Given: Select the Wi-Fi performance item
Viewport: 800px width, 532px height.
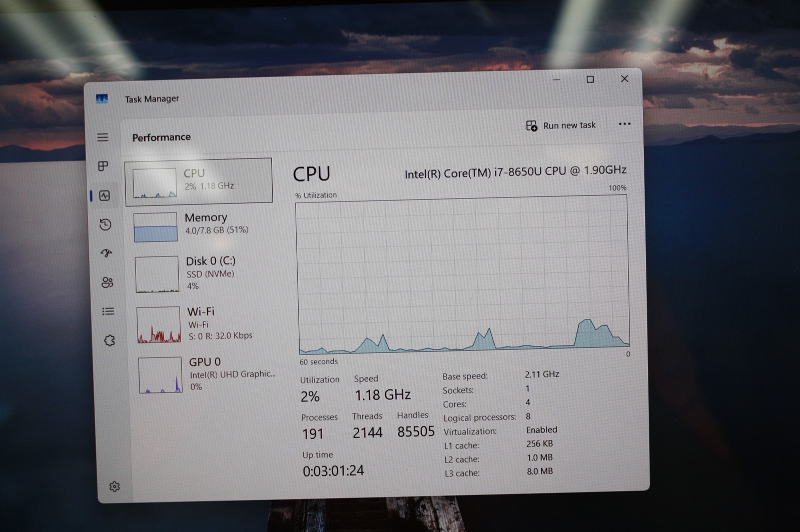Looking at the screenshot, I should pyautogui.click(x=203, y=324).
